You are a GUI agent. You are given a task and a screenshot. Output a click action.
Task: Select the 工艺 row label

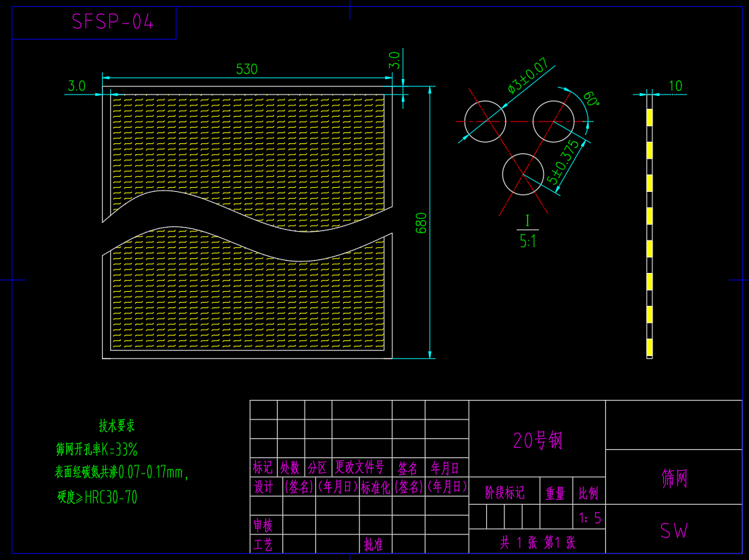263,544
